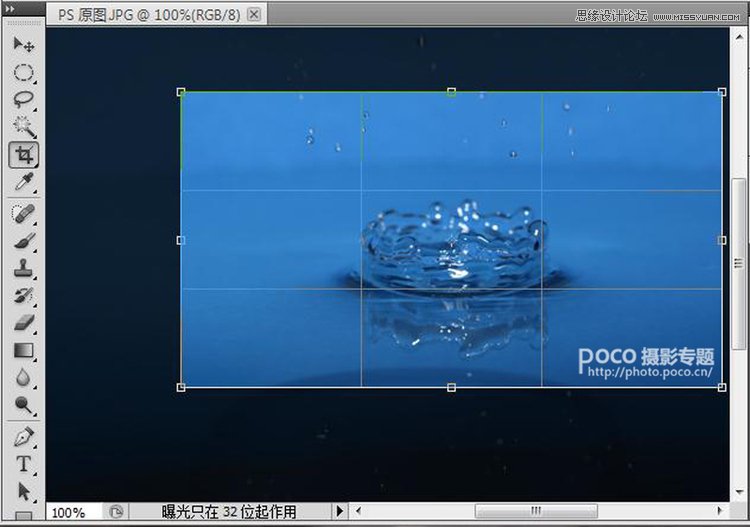Open the status bar info flyout arrow
Screen dimensions: 750x527
pos(340,511)
